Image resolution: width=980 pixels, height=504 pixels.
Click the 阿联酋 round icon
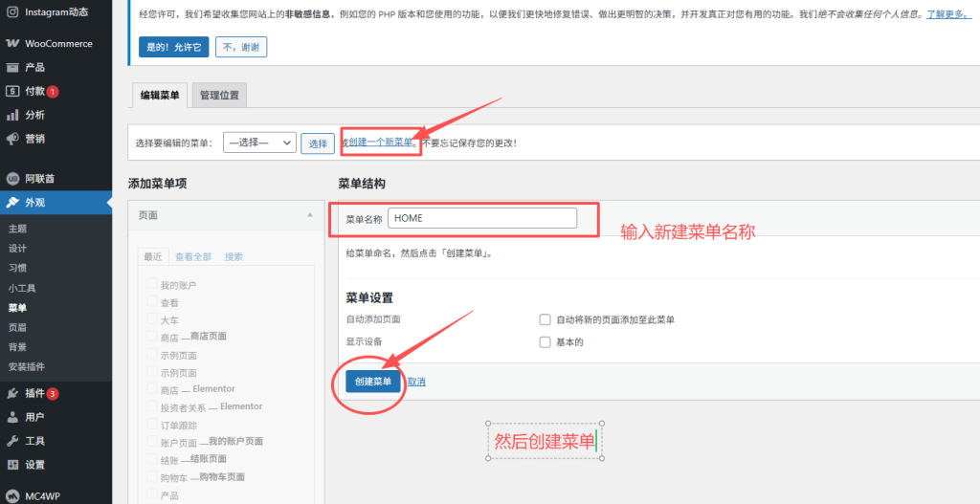12,179
